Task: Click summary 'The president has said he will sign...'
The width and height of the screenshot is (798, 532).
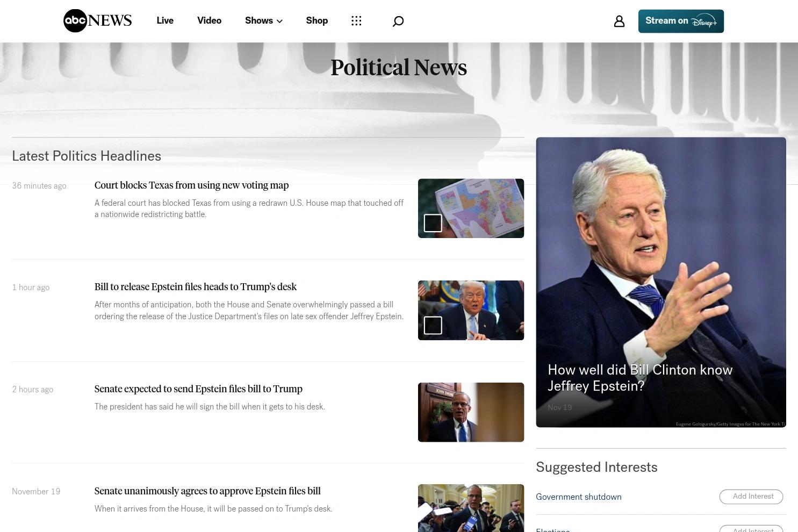Action: coord(210,406)
